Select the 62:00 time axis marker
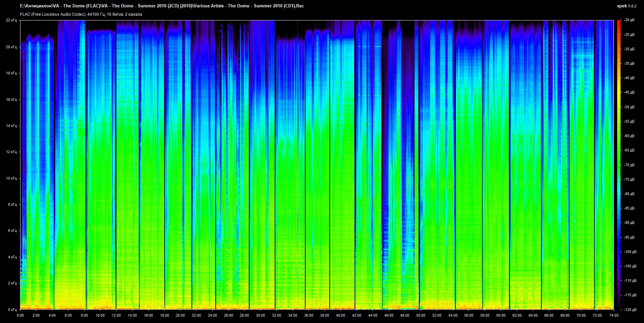Viewport: 644px width, 323px height. tap(517, 315)
